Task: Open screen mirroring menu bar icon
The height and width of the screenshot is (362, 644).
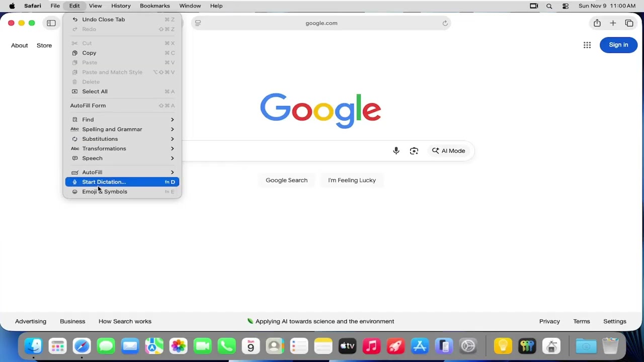Action: pos(534,6)
